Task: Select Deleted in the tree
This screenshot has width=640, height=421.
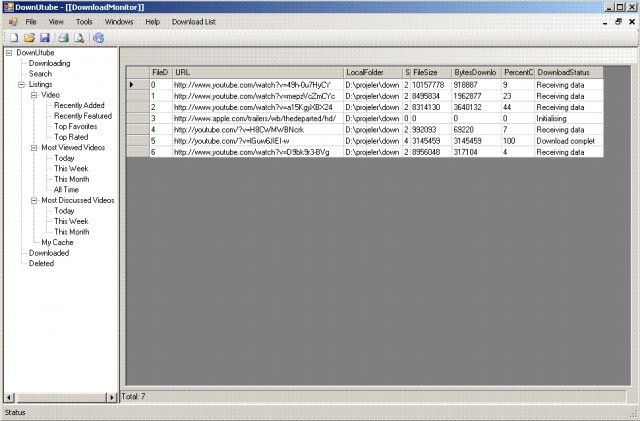Action: point(41,264)
